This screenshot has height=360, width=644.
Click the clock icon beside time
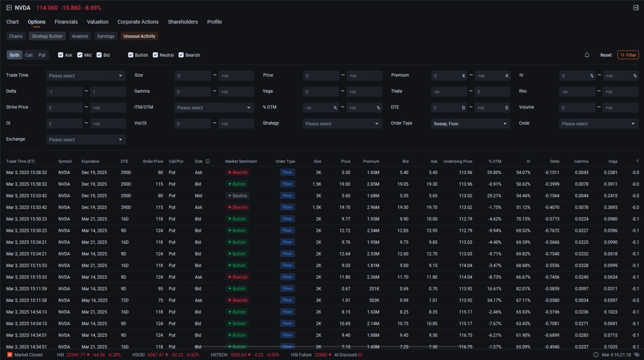[x=596, y=355]
